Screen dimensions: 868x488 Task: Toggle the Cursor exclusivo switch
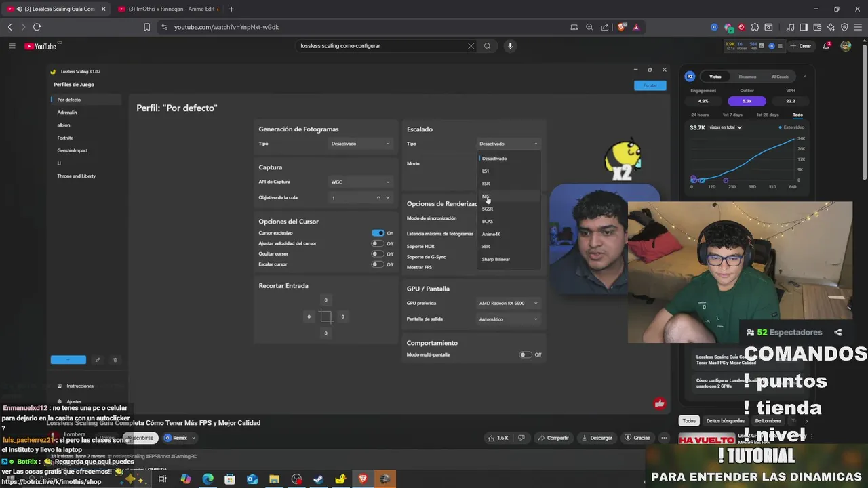tap(378, 233)
